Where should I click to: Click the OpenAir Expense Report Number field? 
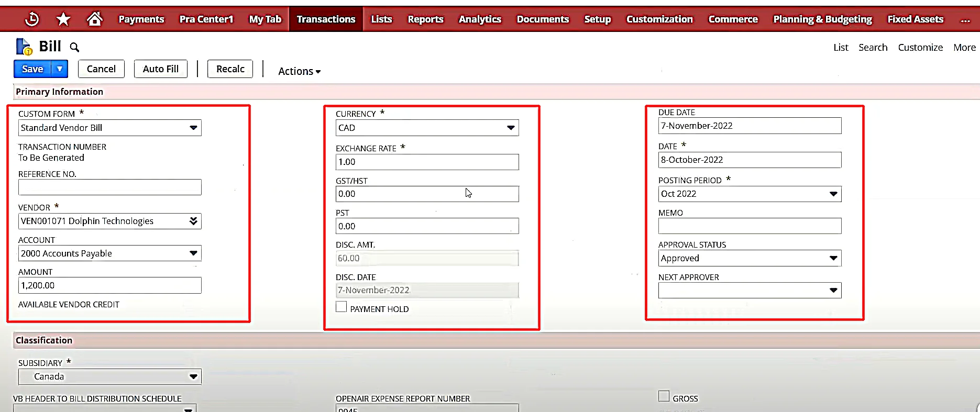point(427,408)
